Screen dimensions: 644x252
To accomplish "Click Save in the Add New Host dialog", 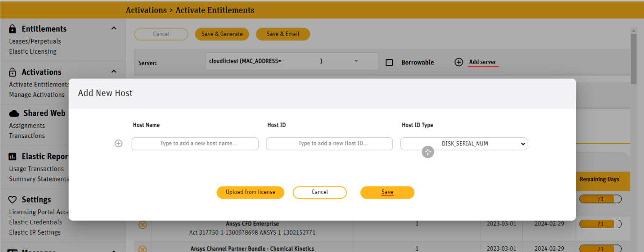I will pos(387,192).
